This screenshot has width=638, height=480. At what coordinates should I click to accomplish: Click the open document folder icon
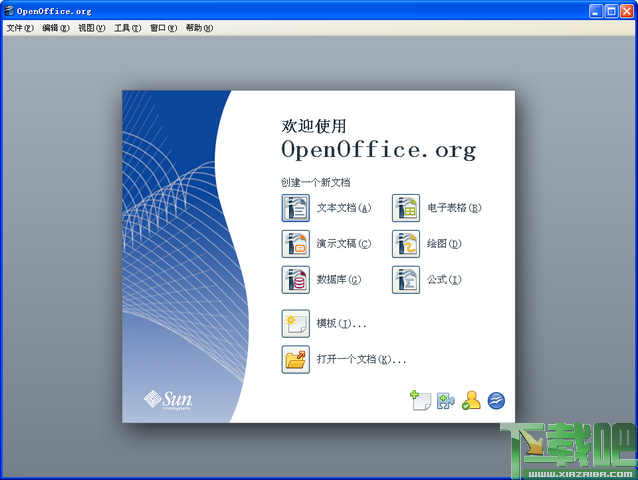point(295,360)
